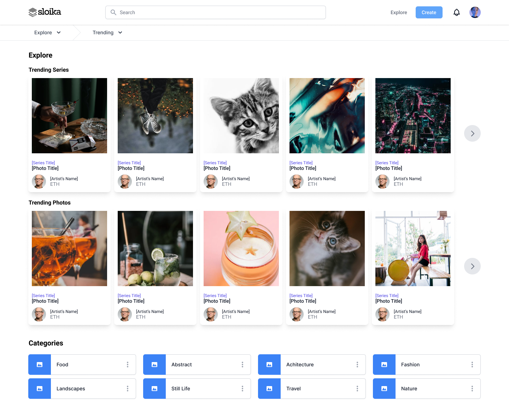Viewport: 509px width, 420px height.
Task: Open the Achitecture category options menu
Action: (357, 365)
